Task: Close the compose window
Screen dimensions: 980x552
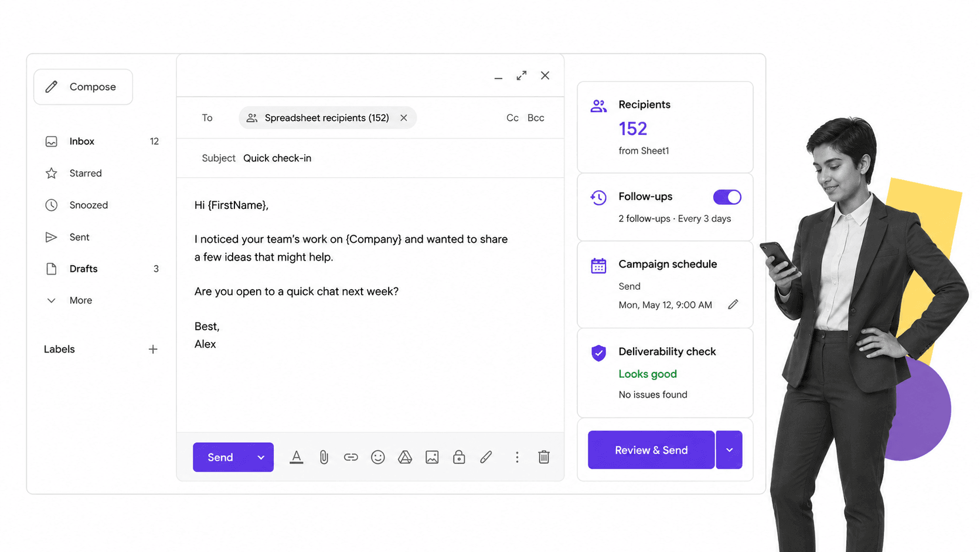Action: 545,76
